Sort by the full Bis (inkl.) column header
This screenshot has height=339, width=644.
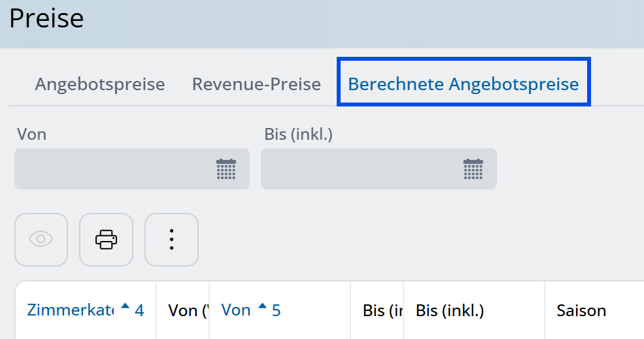coord(450,311)
